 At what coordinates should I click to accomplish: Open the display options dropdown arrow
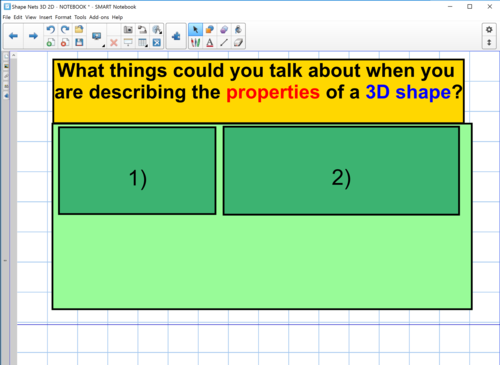click(x=104, y=46)
